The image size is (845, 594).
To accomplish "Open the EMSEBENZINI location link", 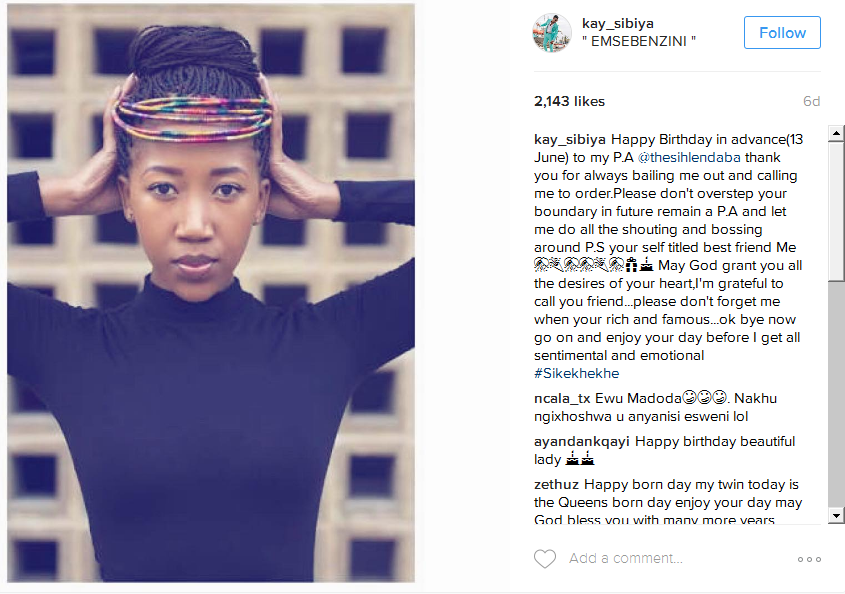I will (x=639, y=41).
